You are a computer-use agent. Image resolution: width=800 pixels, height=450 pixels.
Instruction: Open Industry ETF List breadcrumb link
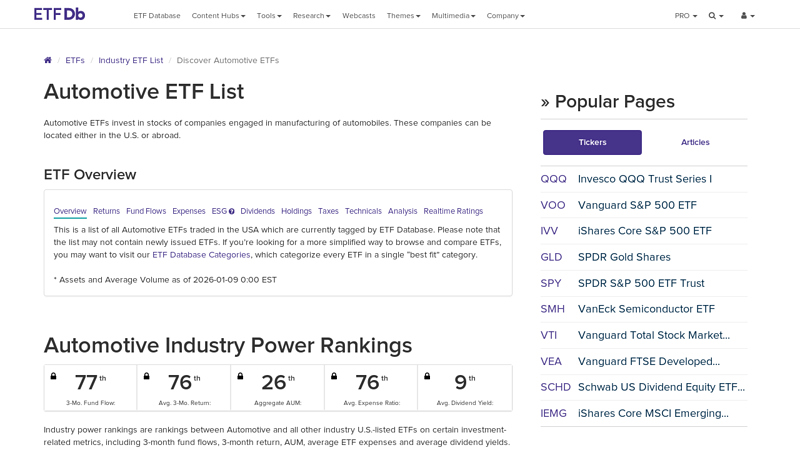131,60
